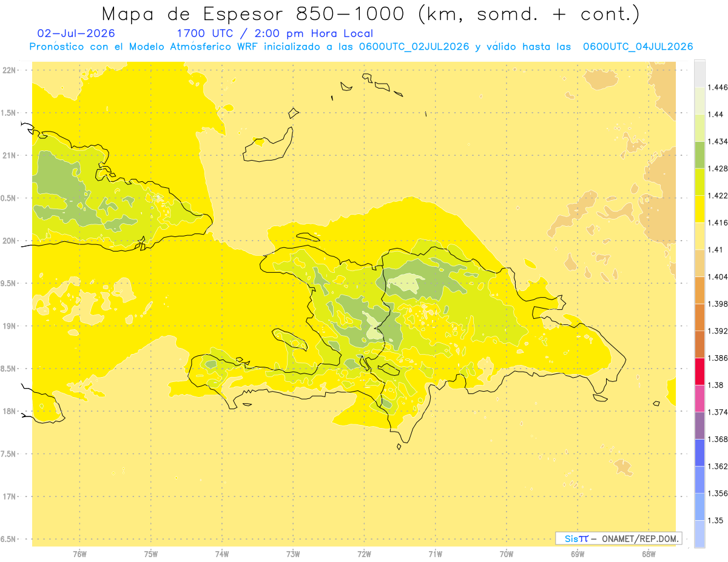Screen dimensions: 728x562
Task: Click the "21N" latitude label
Action: [x=9, y=155]
